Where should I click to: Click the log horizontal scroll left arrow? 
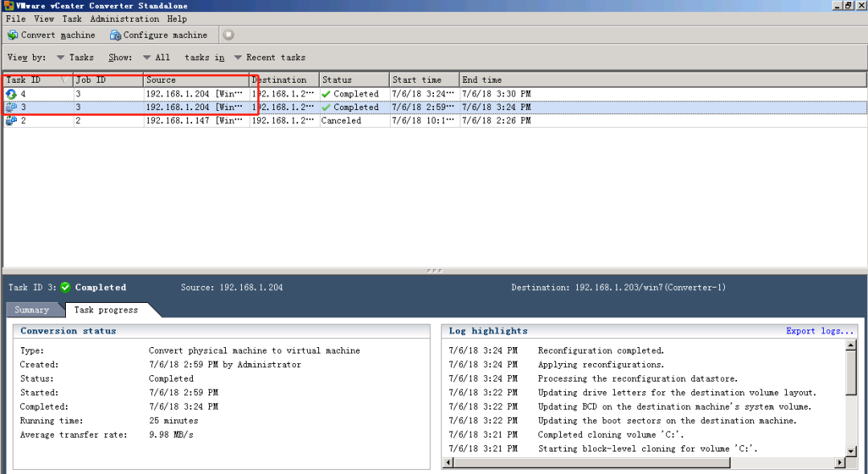click(x=448, y=463)
